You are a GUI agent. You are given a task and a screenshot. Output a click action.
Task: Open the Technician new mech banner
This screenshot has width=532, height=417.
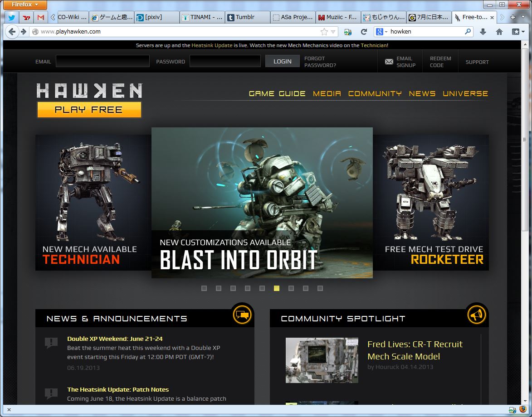(x=93, y=203)
